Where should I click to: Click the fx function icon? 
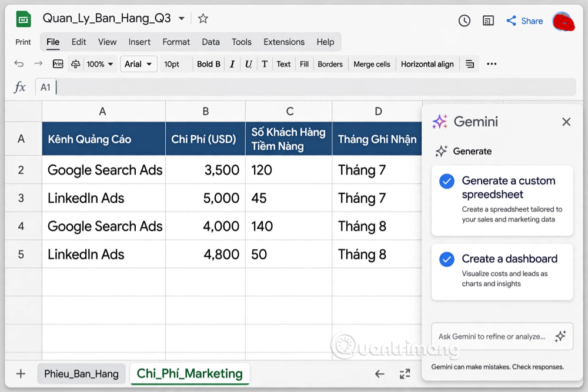pyautogui.click(x=20, y=87)
